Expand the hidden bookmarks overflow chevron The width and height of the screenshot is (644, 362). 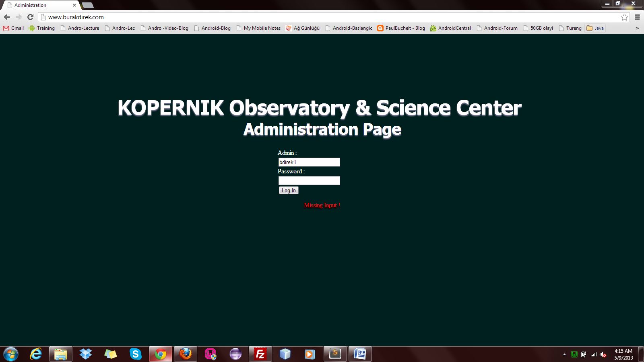point(637,28)
